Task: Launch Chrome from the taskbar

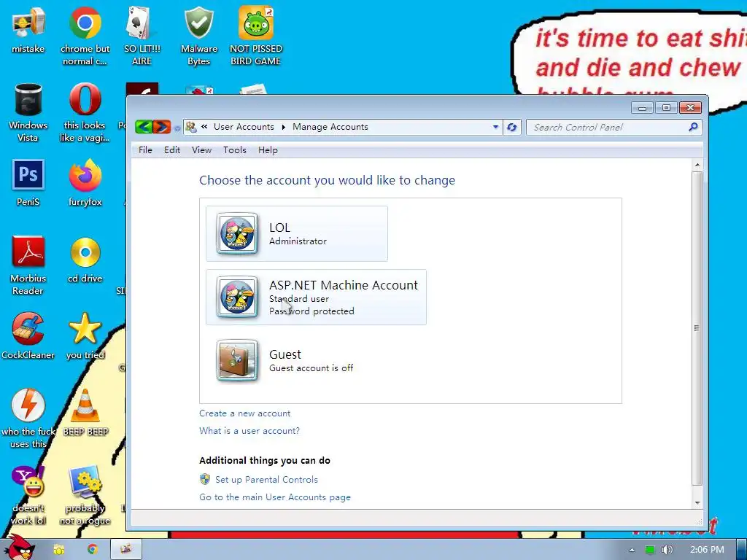Action: (x=93, y=550)
